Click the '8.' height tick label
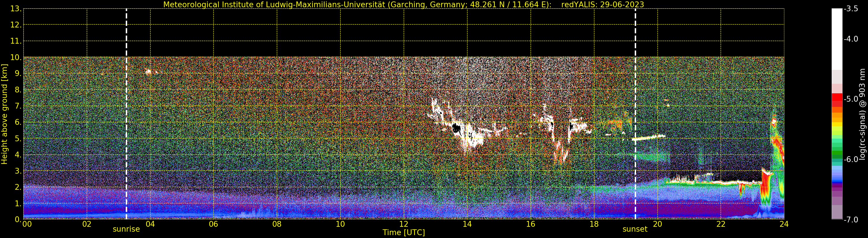 click(x=18, y=90)
